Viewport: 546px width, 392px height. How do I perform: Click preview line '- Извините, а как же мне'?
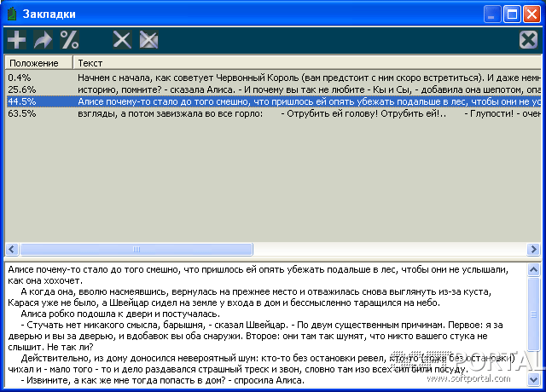coord(162,381)
